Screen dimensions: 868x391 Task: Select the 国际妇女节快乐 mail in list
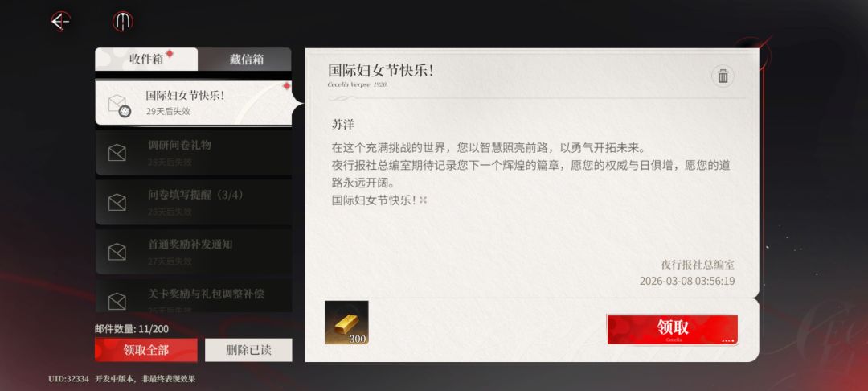(x=194, y=103)
